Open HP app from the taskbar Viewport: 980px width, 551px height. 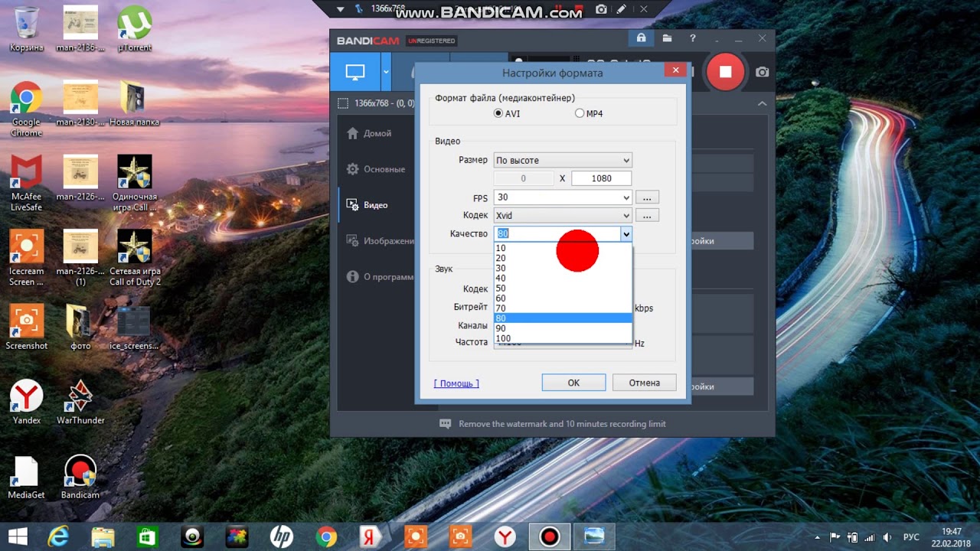[282, 536]
